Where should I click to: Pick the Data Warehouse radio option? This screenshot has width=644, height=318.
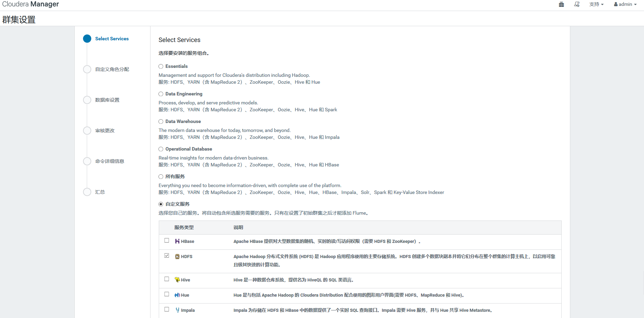click(x=161, y=122)
